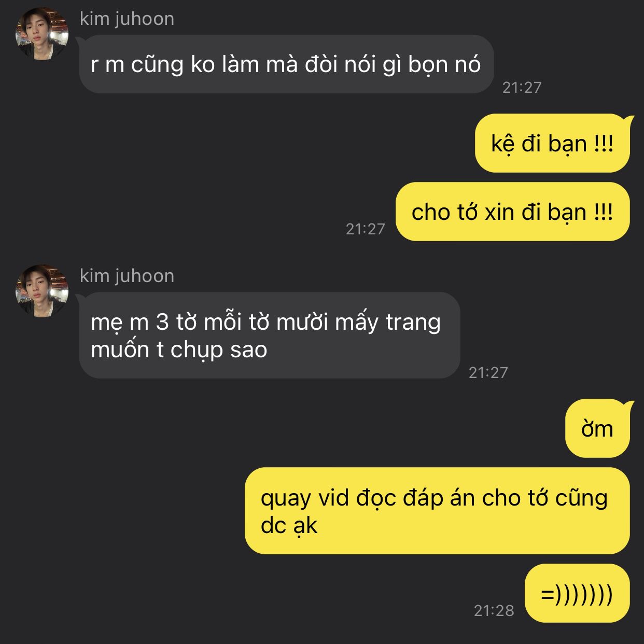This screenshot has height=644, width=644.
Task: Select the message 'r m cũng ko làm mà đòi nói gì bọn nó'
Action: tap(286, 64)
